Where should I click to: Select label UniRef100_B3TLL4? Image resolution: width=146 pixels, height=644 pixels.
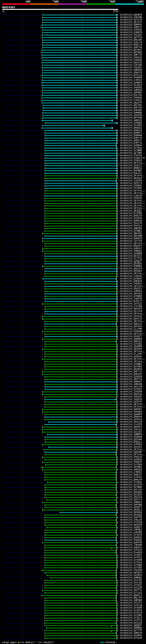tap(131, 75)
